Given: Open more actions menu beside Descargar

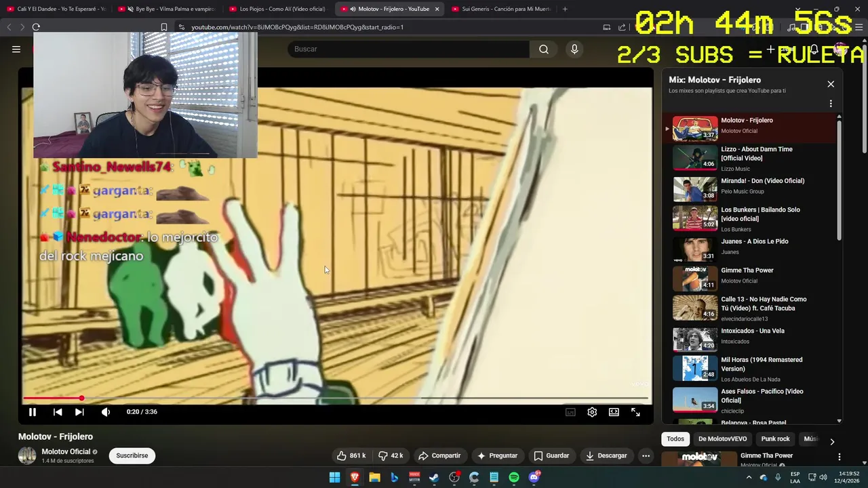Looking at the screenshot, I should pos(646,455).
